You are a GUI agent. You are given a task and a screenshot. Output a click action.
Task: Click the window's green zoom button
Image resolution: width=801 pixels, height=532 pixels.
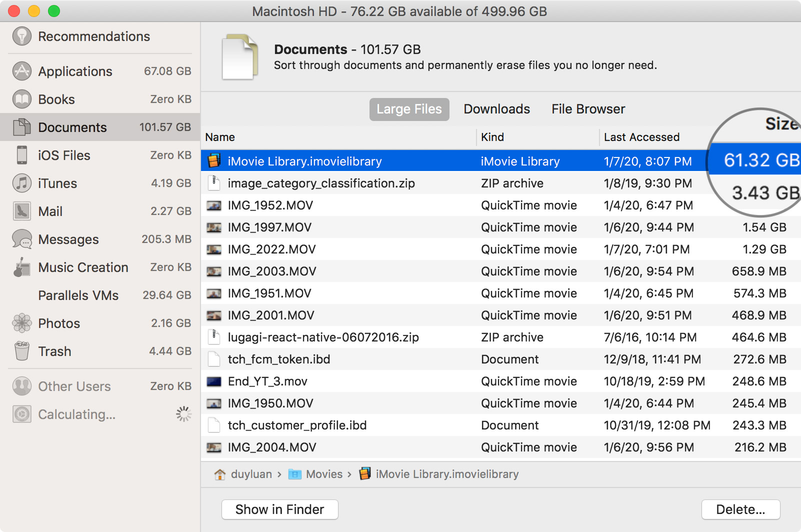click(54, 10)
